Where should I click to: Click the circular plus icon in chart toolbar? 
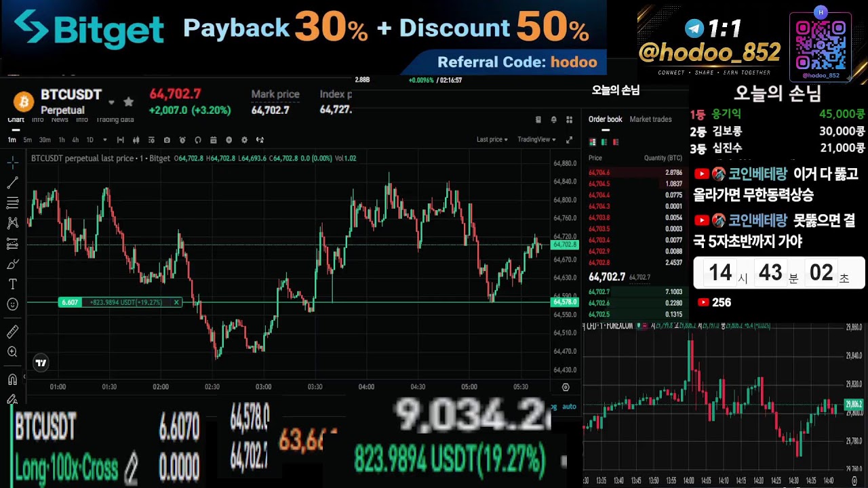click(229, 140)
